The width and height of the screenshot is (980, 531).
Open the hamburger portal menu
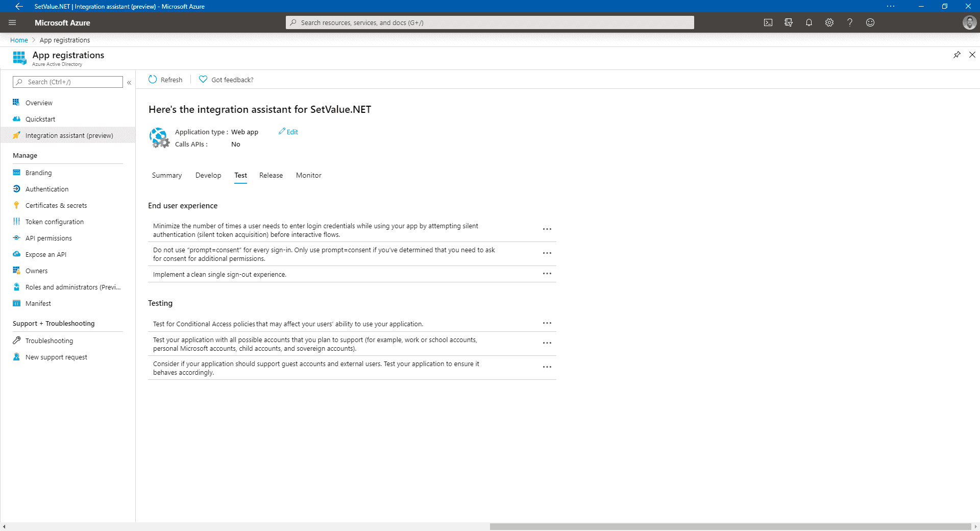[12, 22]
